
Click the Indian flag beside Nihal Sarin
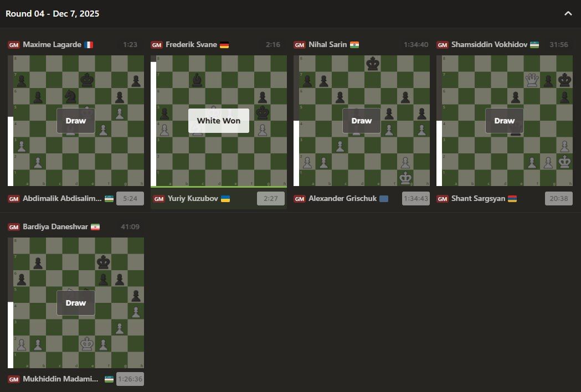[x=354, y=45]
